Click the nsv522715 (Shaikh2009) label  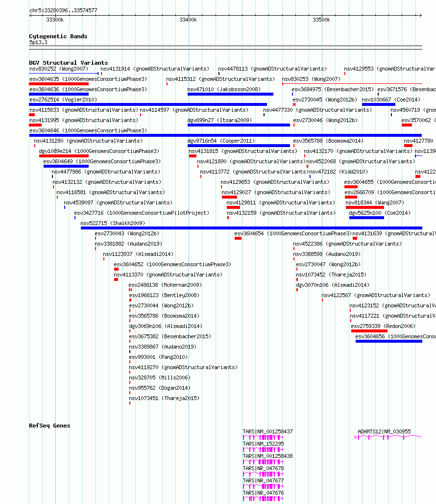[113, 223]
